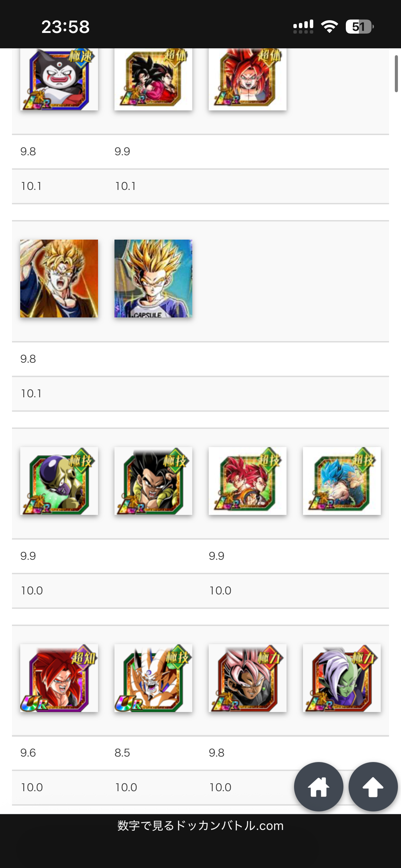Viewport: 401px width, 868px height.
Task: Click the page scrollbar on right edge
Action: (x=396, y=74)
